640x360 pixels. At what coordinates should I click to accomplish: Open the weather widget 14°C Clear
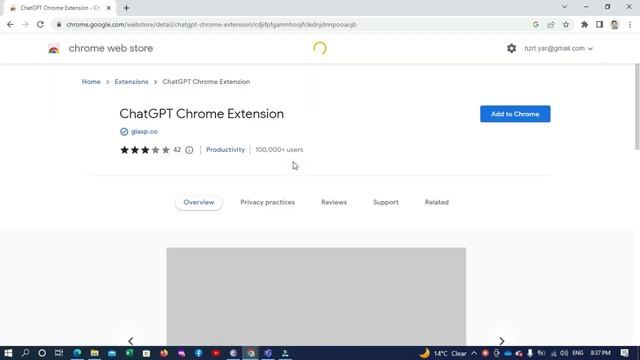(443, 353)
